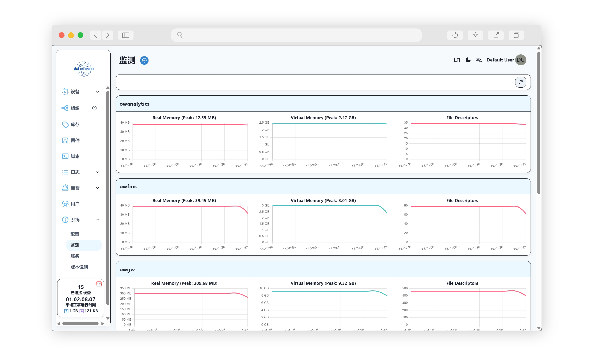This screenshot has width=593, height=364.
Task: Click the Asterfusion logo
Action: point(83,69)
